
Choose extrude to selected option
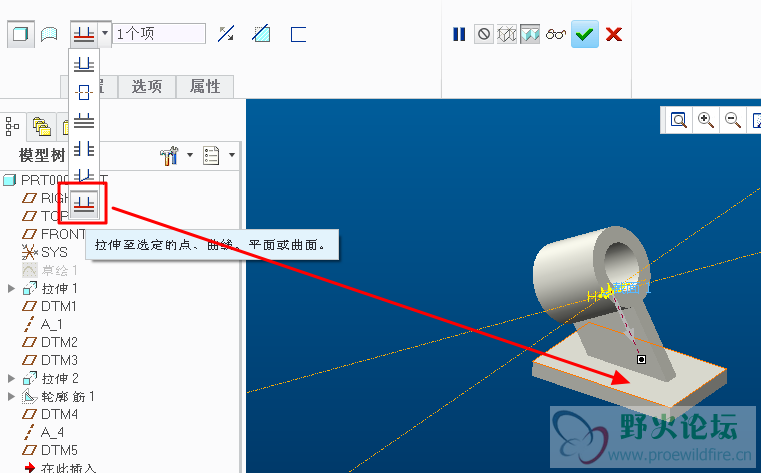coord(84,204)
